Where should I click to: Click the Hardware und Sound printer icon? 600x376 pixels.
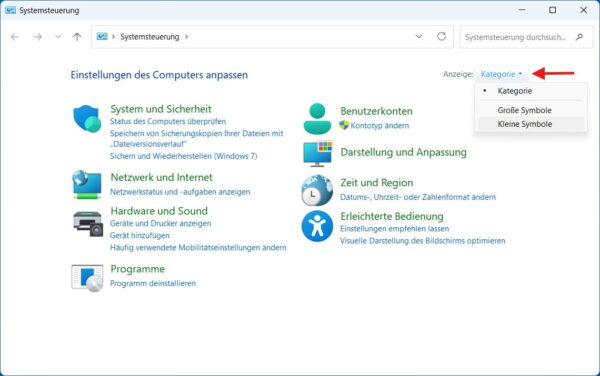(x=88, y=224)
